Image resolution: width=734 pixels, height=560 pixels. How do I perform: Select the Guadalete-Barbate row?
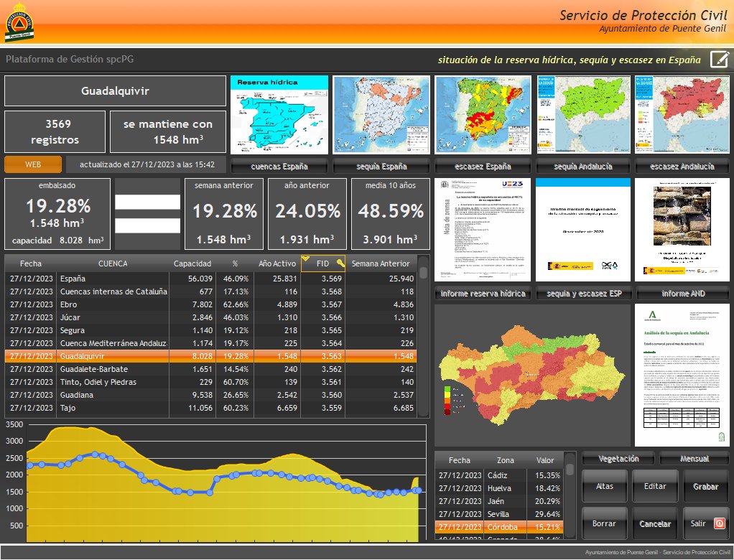[210, 369]
